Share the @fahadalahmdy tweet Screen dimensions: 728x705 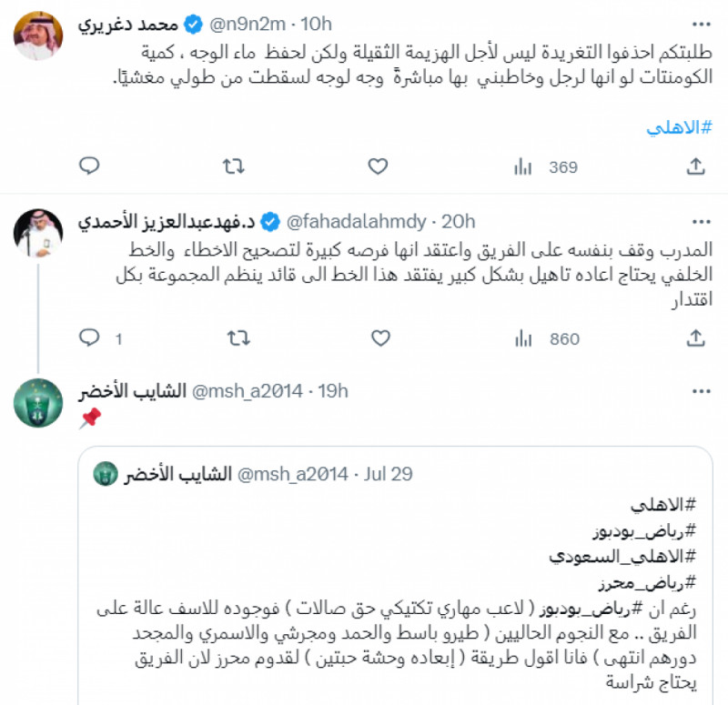point(695,338)
